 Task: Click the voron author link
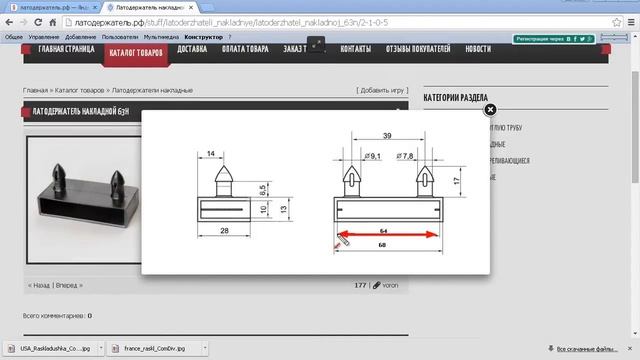(x=390, y=285)
